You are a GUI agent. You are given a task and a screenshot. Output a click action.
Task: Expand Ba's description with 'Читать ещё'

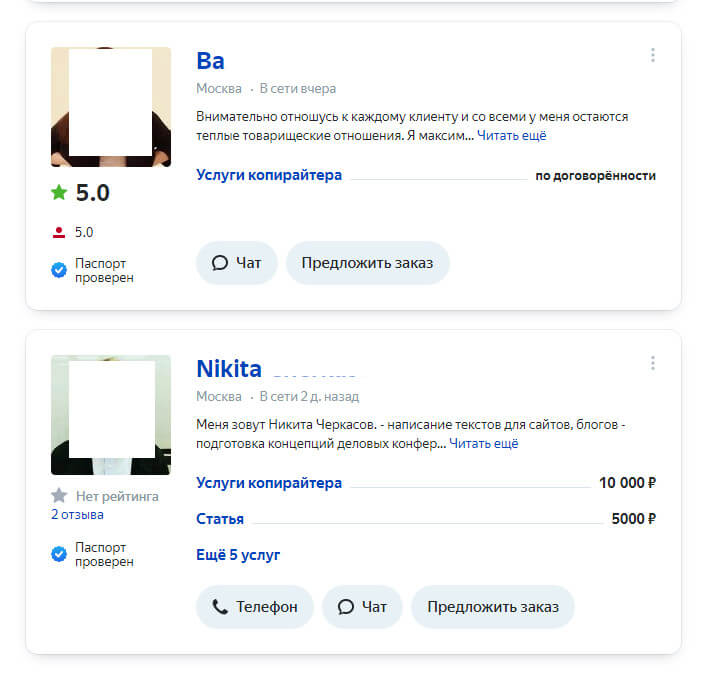(x=511, y=135)
